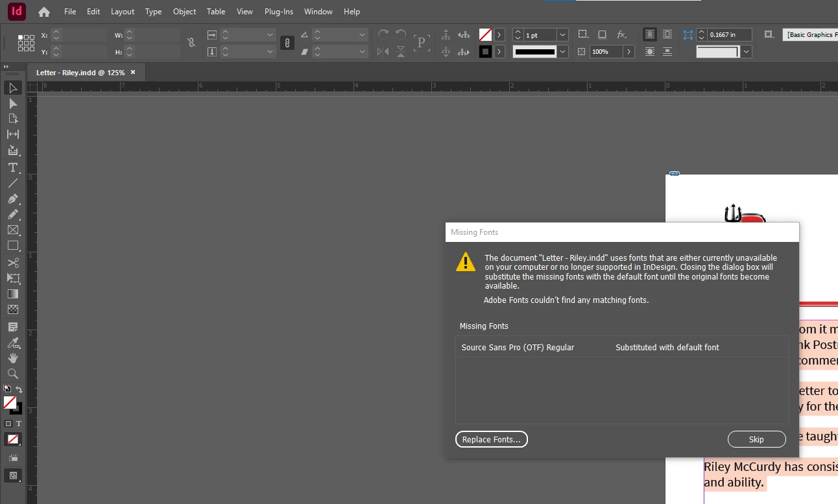Screen dimensions: 838x504
Task: Expand the stroke color options arrow
Action: (499, 52)
